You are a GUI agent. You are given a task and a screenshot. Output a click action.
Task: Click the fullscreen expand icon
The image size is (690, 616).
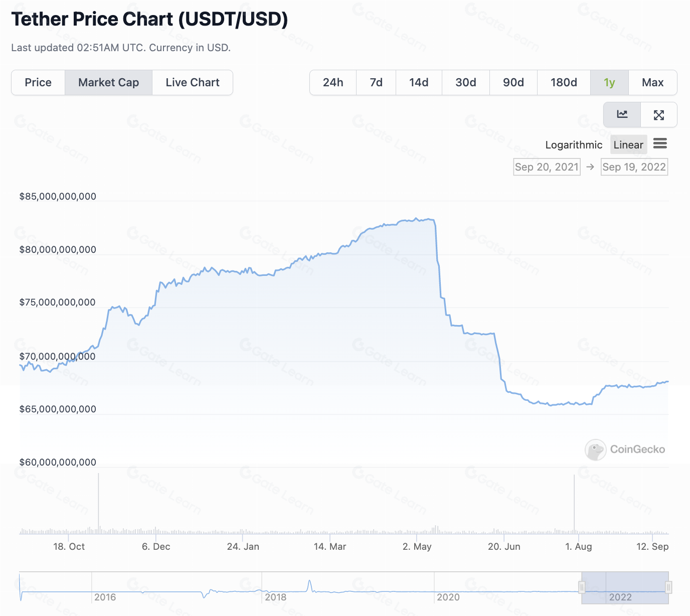tap(659, 115)
